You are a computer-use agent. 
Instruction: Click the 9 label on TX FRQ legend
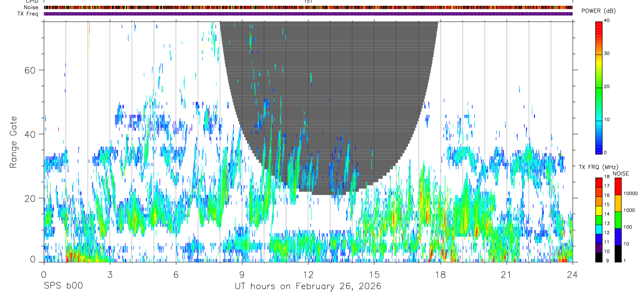(607, 261)
